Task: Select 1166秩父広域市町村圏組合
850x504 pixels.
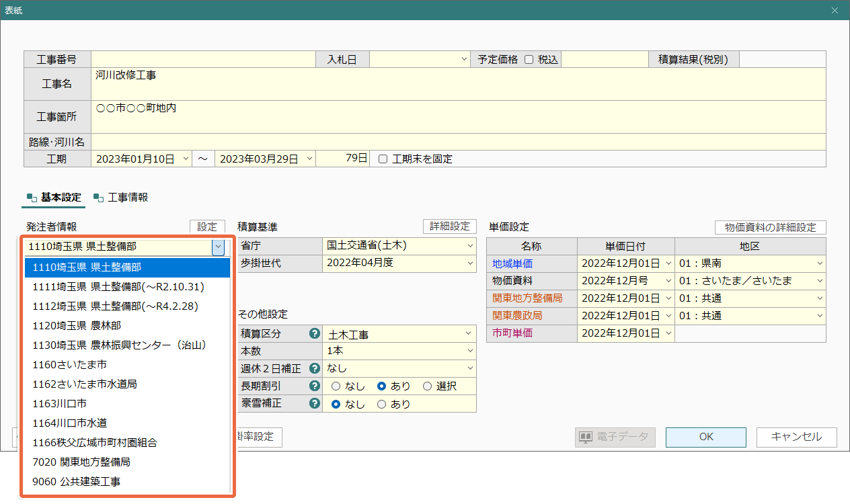Action: [127, 443]
